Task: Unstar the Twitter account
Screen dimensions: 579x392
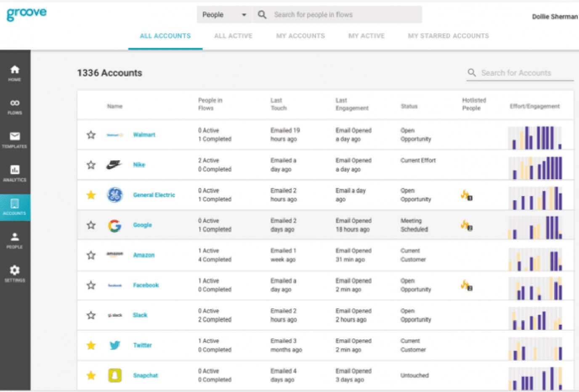Action: pyautogui.click(x=91, y=345)
